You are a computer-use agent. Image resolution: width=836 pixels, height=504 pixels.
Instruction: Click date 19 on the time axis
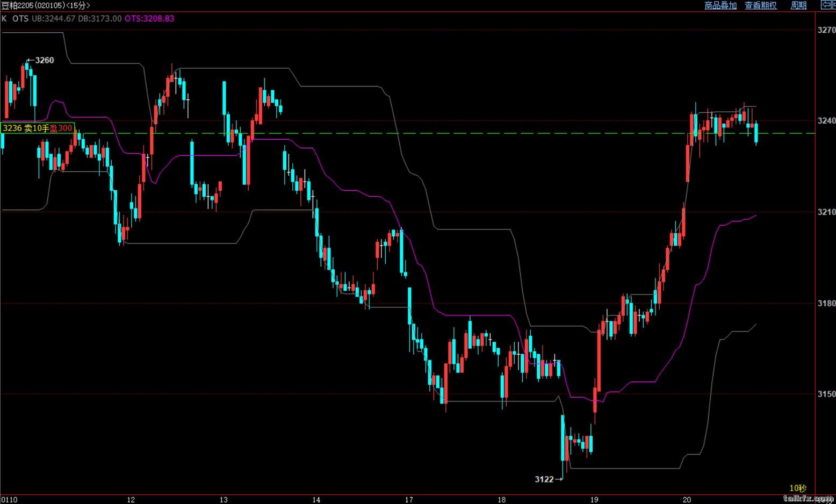coord(594,500)
